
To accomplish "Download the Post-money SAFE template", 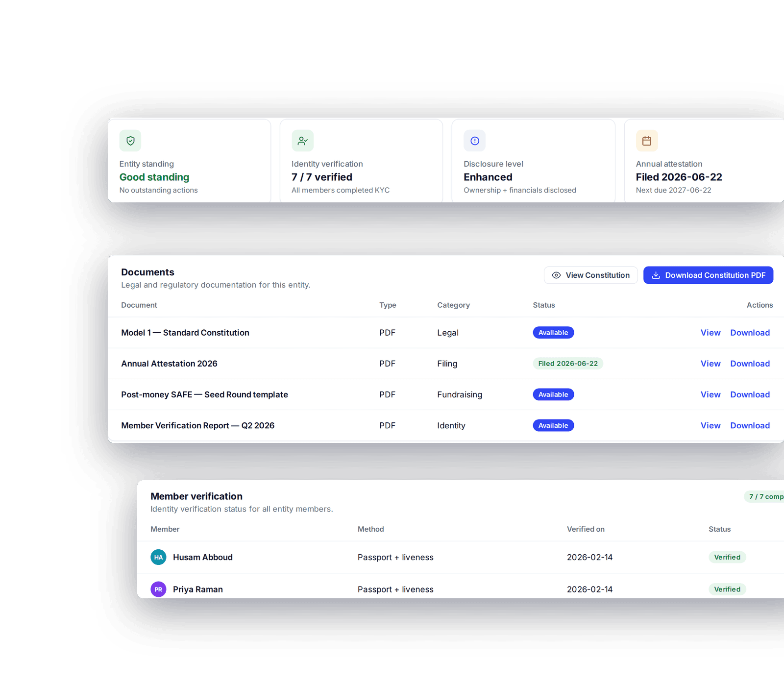I will coord(750,394).
